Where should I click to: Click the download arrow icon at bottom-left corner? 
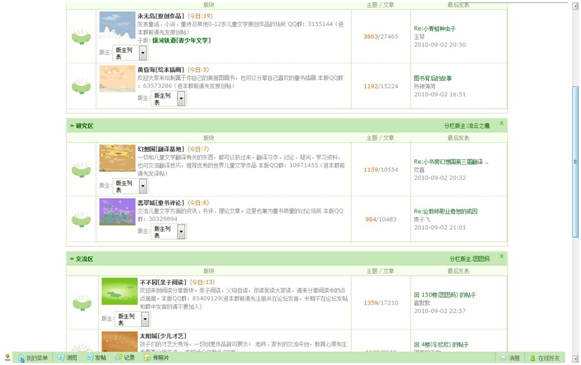(x=7, y=358)
